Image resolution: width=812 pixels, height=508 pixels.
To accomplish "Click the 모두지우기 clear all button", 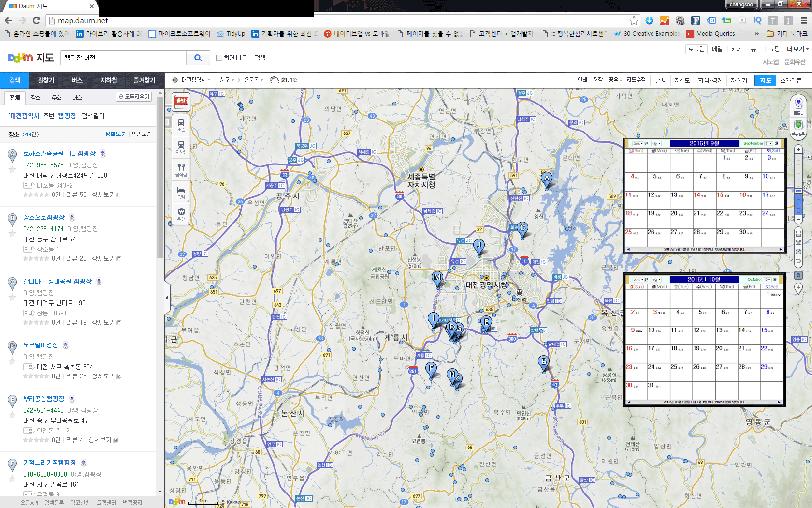I will (x=134, y=97).
